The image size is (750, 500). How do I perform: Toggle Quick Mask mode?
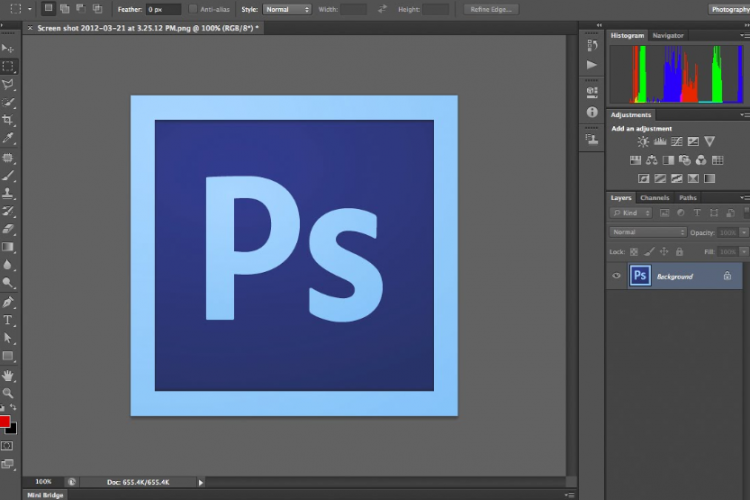click(x=7, y=445)
